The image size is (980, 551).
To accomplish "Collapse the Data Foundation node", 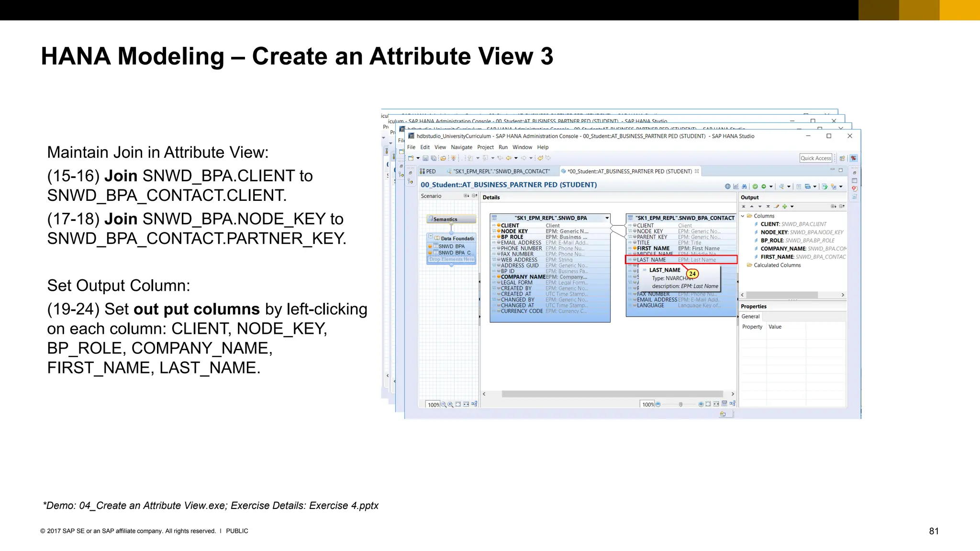I will coord(431,237).
